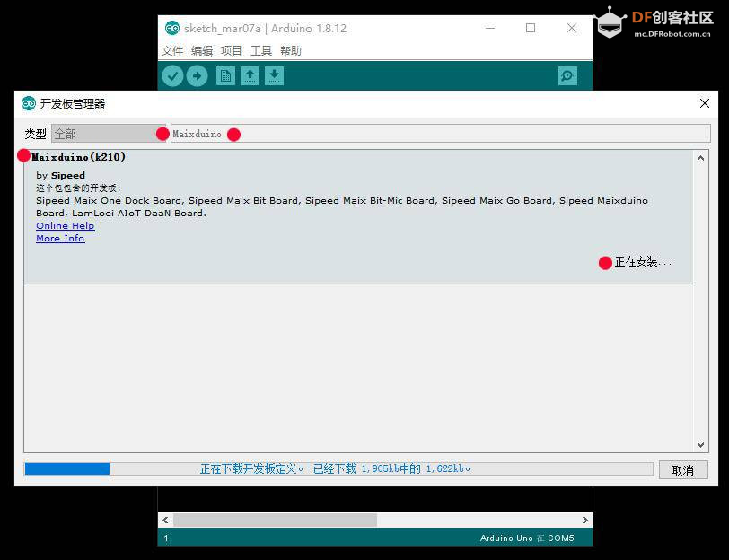Select the Maixduino(k210) package title
The height and width of the screenshot is (560, 729).
tap(79, 157)
